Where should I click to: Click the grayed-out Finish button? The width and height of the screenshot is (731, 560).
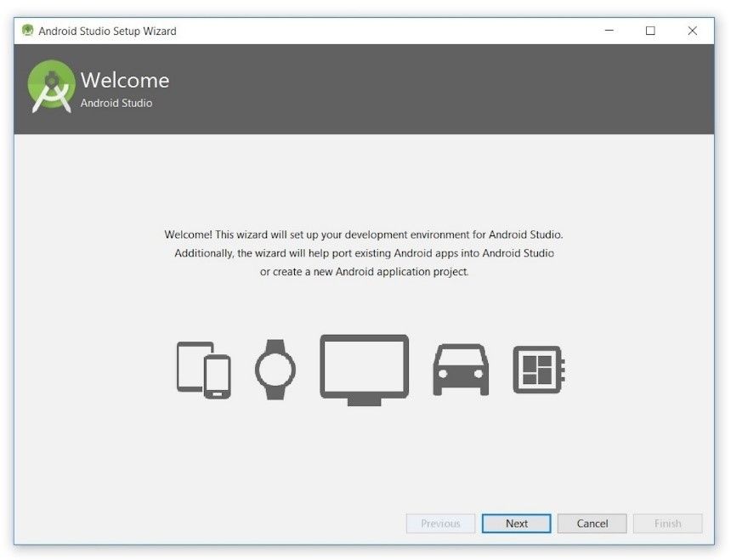667,523
